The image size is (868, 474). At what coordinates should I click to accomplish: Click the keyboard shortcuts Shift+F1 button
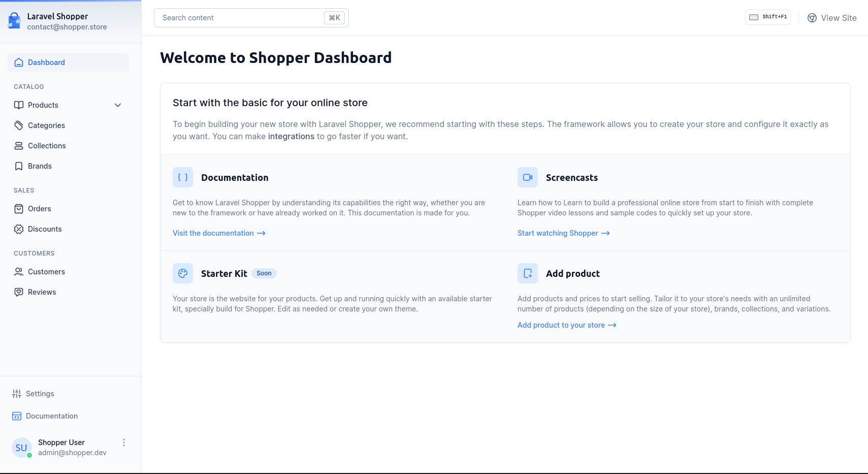pyautogui.click(x=767, y=17)
